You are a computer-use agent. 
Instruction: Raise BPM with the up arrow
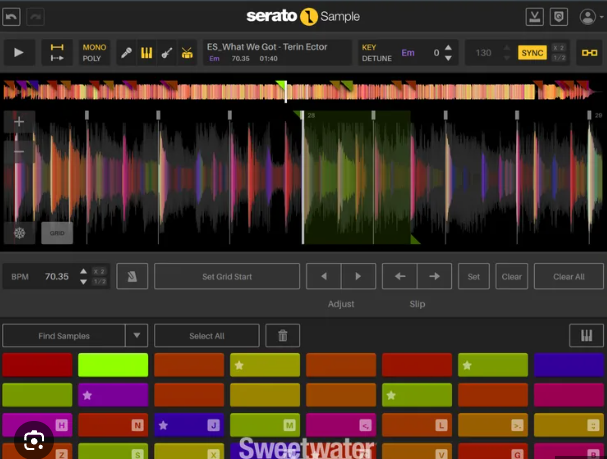pyautogui.click(x=83, y=271)
